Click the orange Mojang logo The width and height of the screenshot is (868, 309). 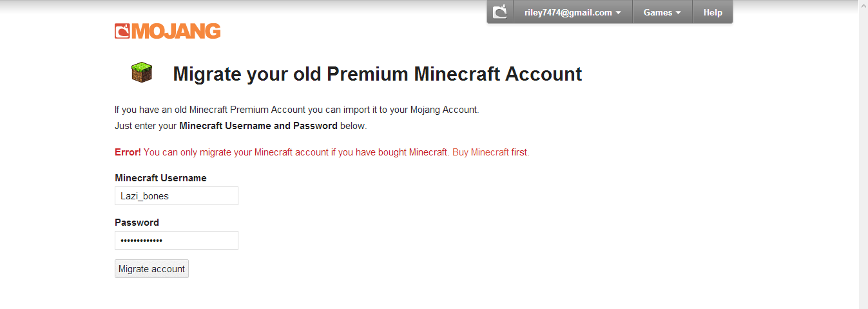click(x=168, y=31)
